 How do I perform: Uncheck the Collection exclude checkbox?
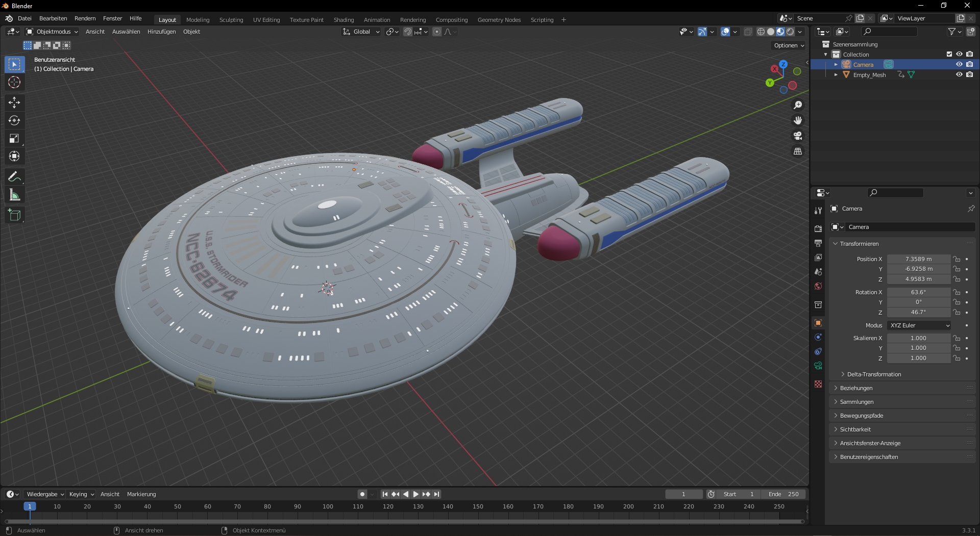[x=949, y=54]
